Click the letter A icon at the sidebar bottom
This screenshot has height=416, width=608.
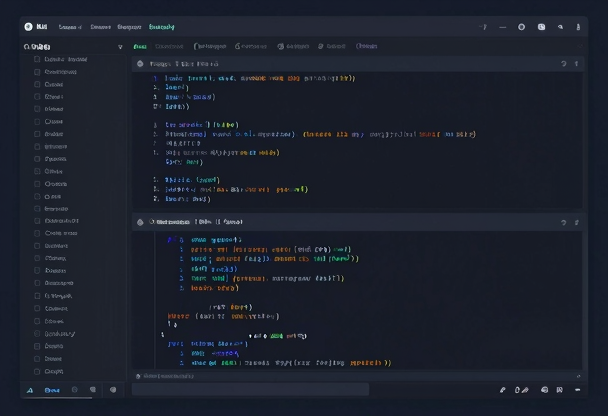pos(31,390)
